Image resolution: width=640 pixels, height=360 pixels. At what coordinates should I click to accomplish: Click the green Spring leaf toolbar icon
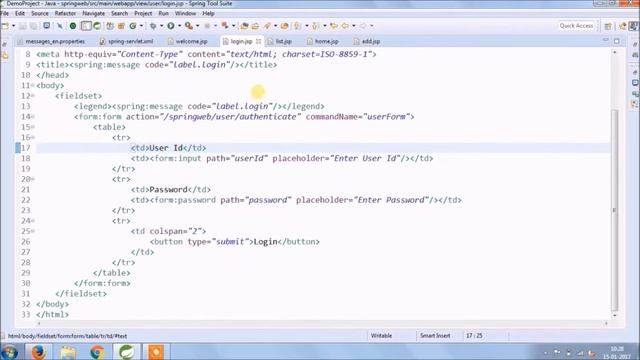97,26
